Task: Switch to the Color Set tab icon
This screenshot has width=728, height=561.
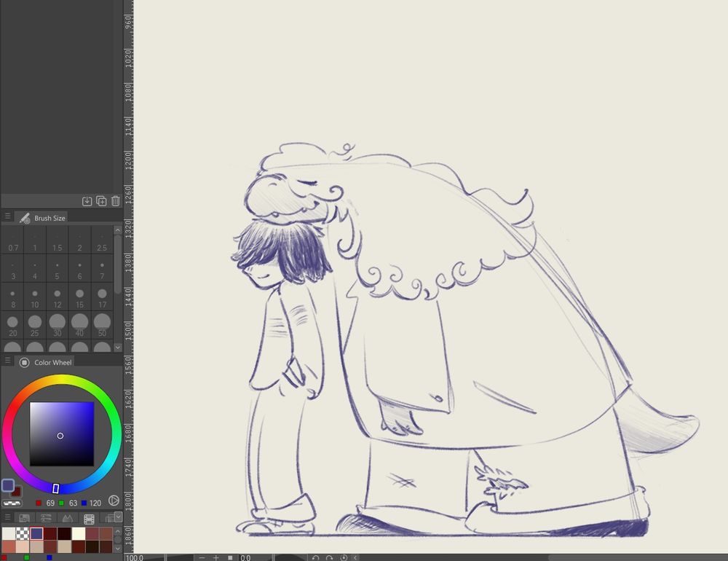Action: pyautogui.click(x=24, y=518)
